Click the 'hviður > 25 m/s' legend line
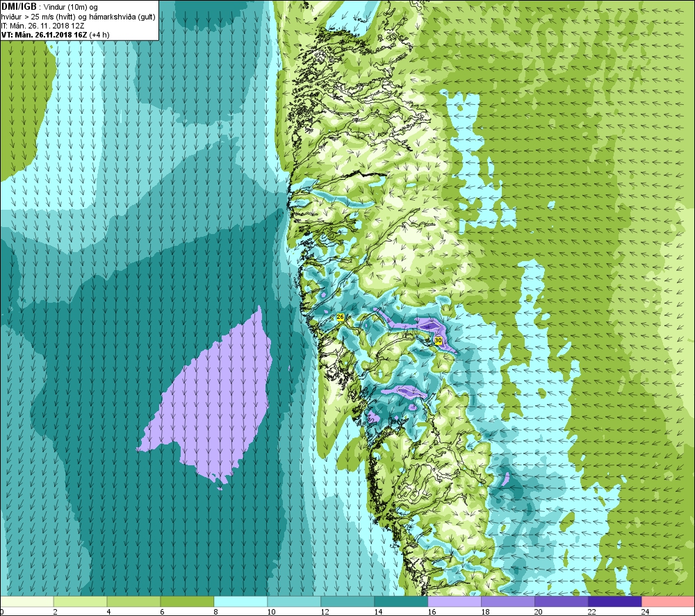The height and width of the screenshot is (616, 695). [x=79, y=17]
